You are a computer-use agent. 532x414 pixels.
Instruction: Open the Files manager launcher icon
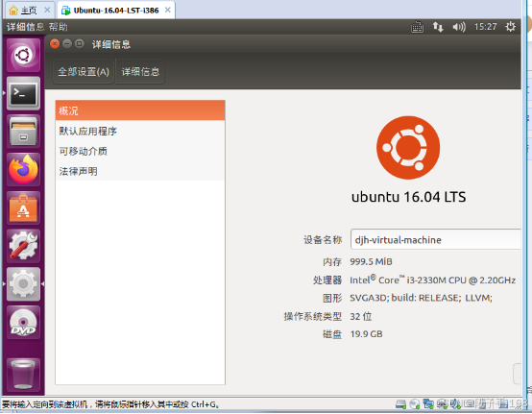(x=23, y=132)
